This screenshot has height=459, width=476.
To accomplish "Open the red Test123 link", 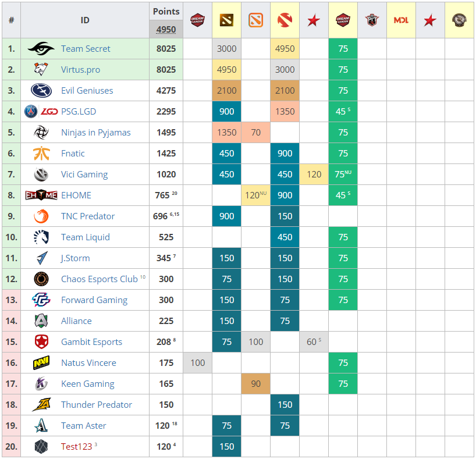I will click(x=76, y=447).
